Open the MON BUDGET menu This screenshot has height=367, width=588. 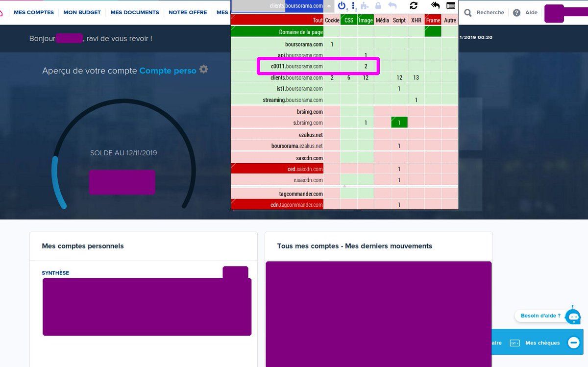[x=82, y=12]
